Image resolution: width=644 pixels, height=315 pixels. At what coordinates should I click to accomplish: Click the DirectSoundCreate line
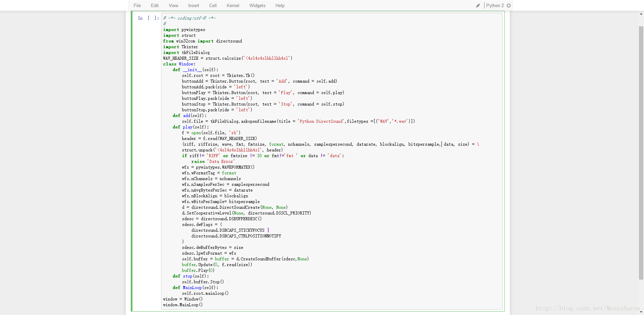(235, 207)
